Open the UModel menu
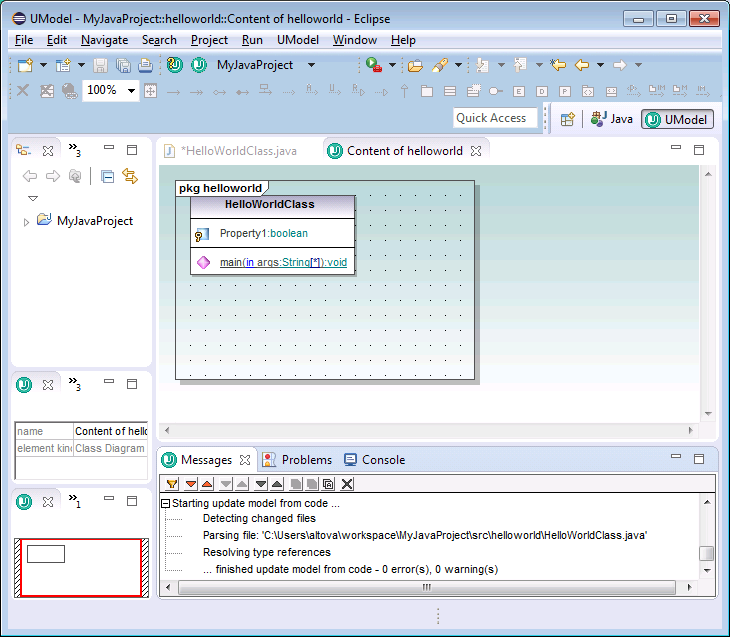 (x=297, y=40)
